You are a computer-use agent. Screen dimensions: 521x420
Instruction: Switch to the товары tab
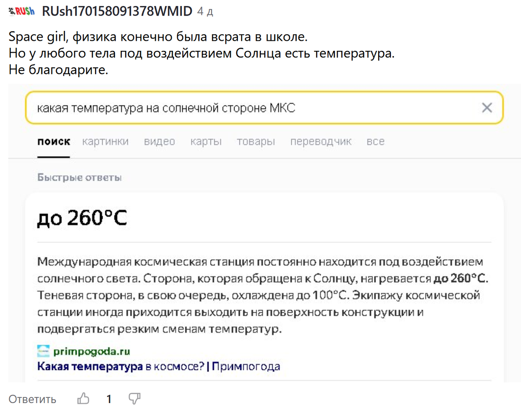tap(256, 141)
